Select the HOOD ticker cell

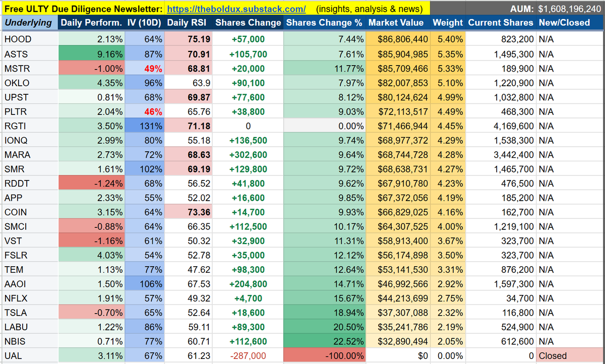pyautogui.click(x=29, y=39)
